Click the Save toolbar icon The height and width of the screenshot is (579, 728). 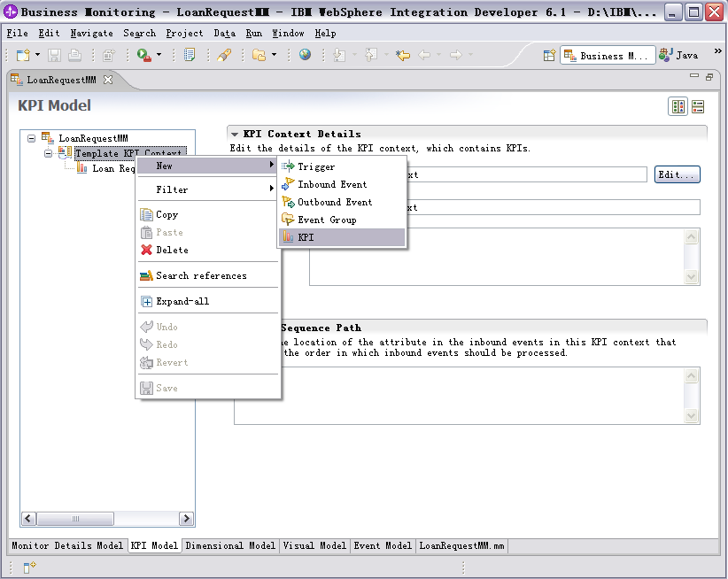tap(54, 55)
